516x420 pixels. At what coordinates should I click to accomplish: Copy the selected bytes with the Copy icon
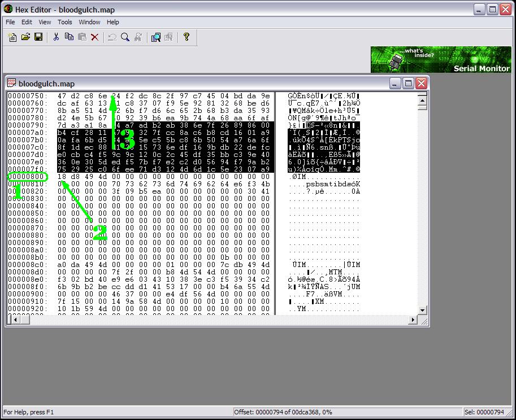click(69, 37)
